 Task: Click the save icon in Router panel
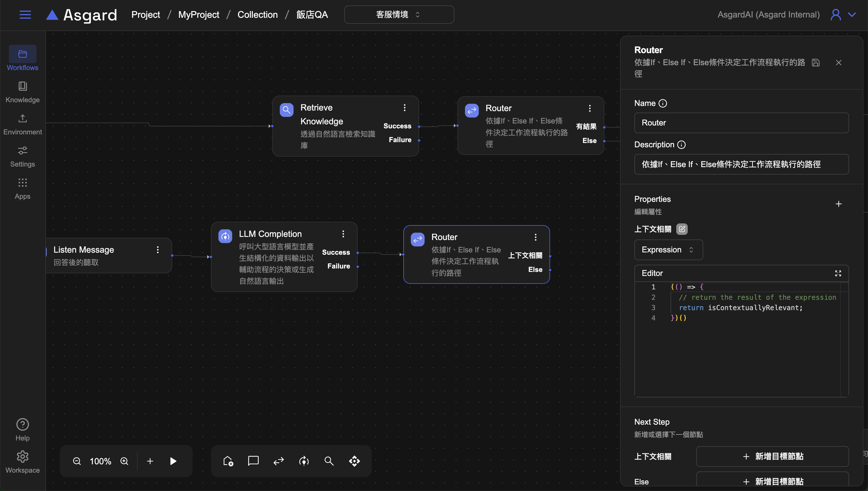point(815,63)
